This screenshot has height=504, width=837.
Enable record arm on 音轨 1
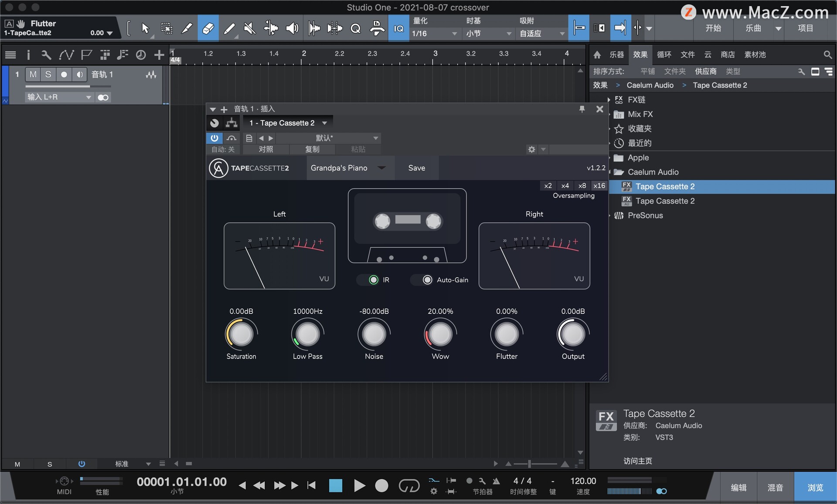[x=64, y=74]
